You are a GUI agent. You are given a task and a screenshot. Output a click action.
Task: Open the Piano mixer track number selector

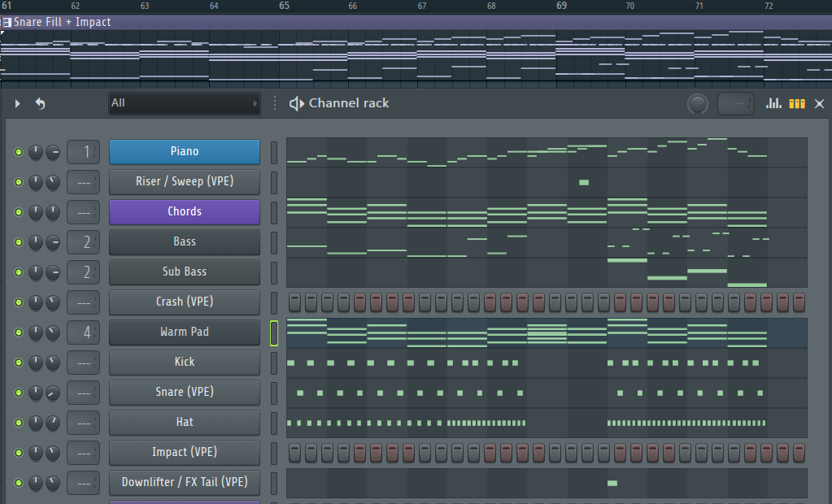point(83,152)
